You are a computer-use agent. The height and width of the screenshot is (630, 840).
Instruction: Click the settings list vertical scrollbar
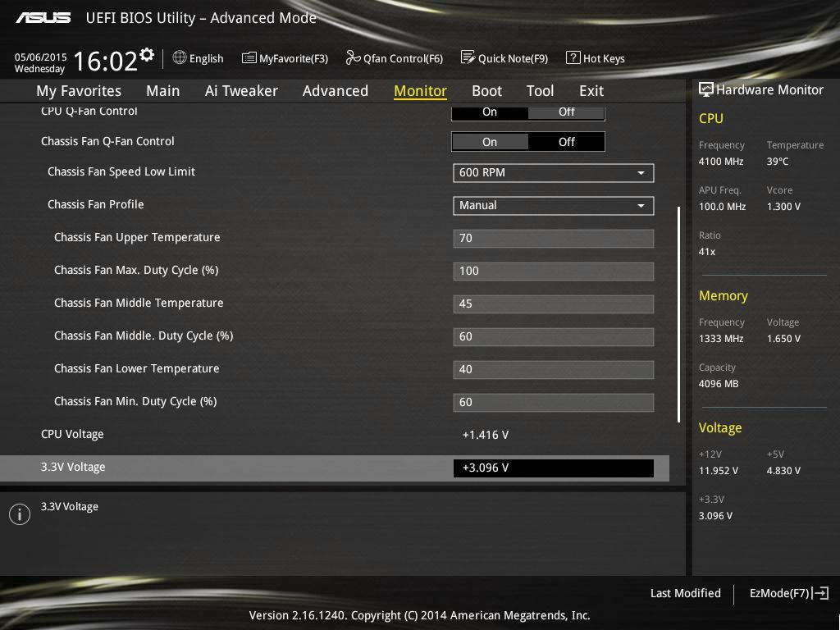pos(678,314)
